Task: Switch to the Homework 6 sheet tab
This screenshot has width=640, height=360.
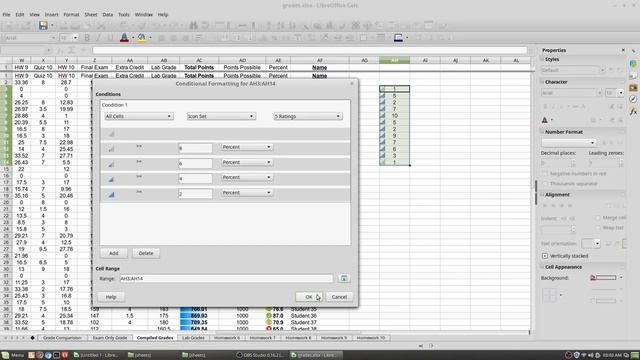Action: 227,338
